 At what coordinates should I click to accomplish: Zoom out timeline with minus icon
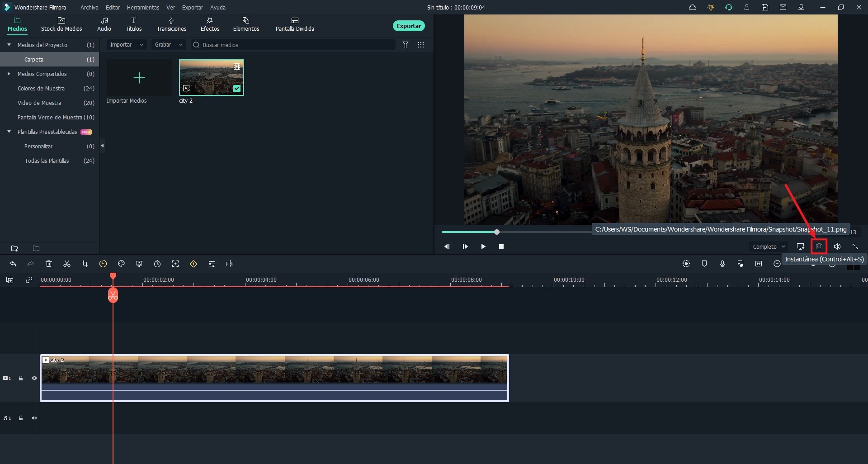[x=777, y=264]
